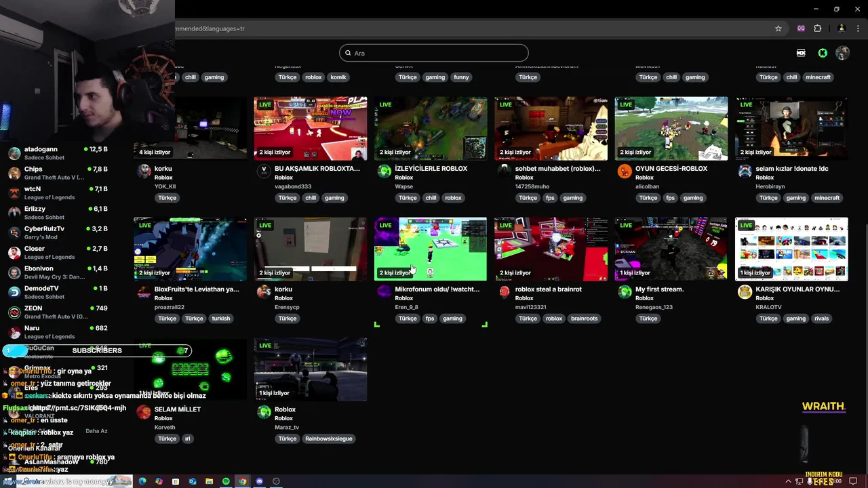Screen dimensions: 868x488
Task: Open DemodeTV channel avatar in sidebar
Action: pos(14,292)
